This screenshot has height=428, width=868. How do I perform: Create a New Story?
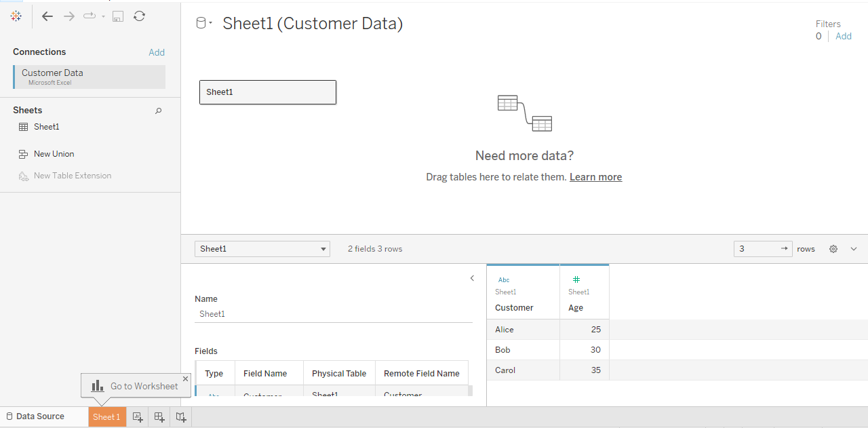pos(180,416)
